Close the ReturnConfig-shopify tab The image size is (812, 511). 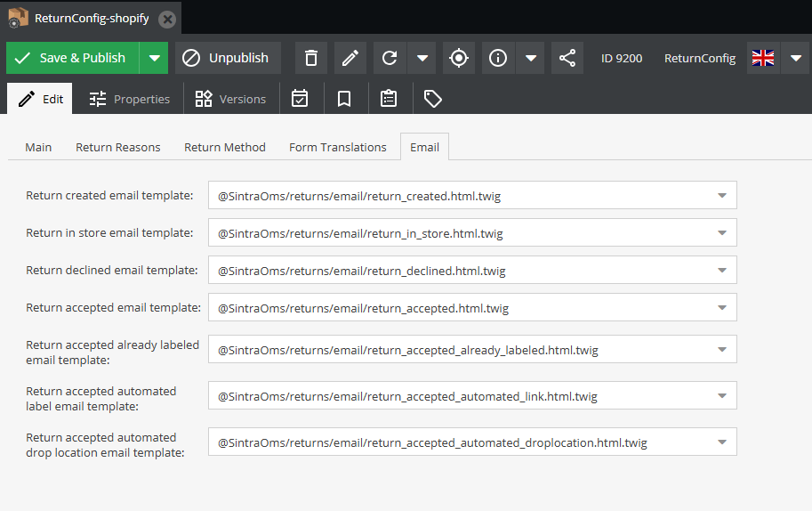[x=168, y=19]
